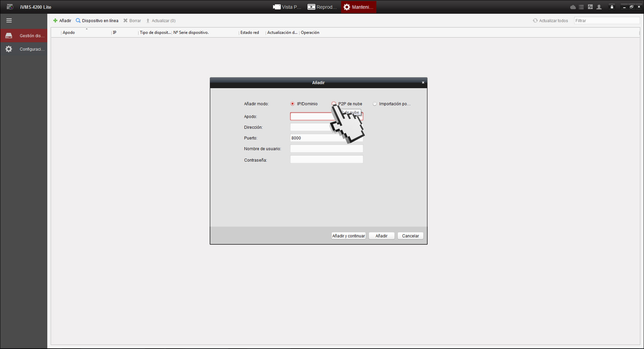Click the Actualizar todos link
644x349 pixels.
coord(553,20)
